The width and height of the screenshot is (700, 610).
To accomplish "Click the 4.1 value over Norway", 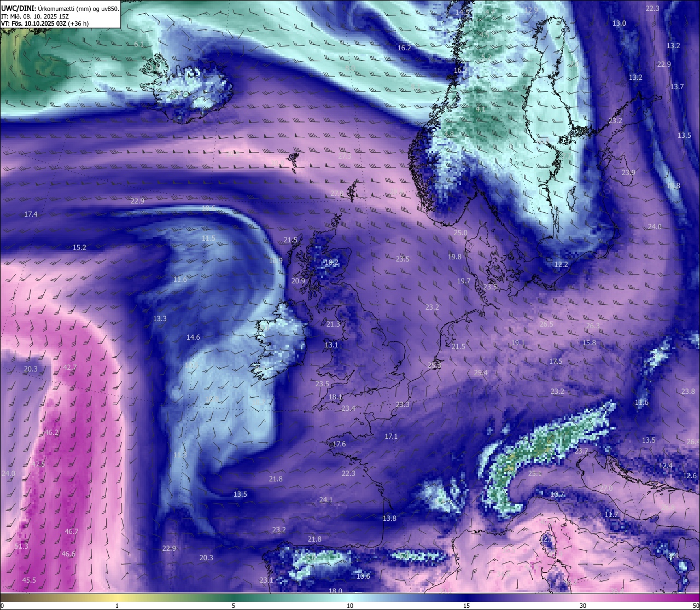I will (481, 109).
